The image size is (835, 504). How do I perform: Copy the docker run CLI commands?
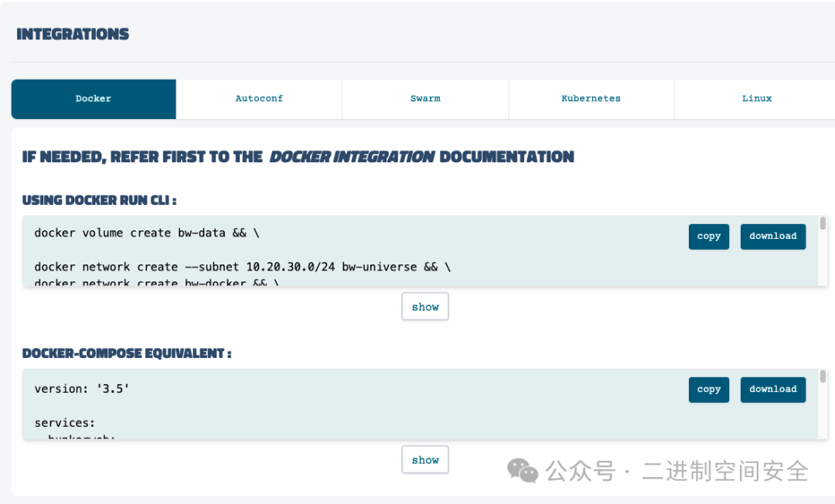pos(708,237)
